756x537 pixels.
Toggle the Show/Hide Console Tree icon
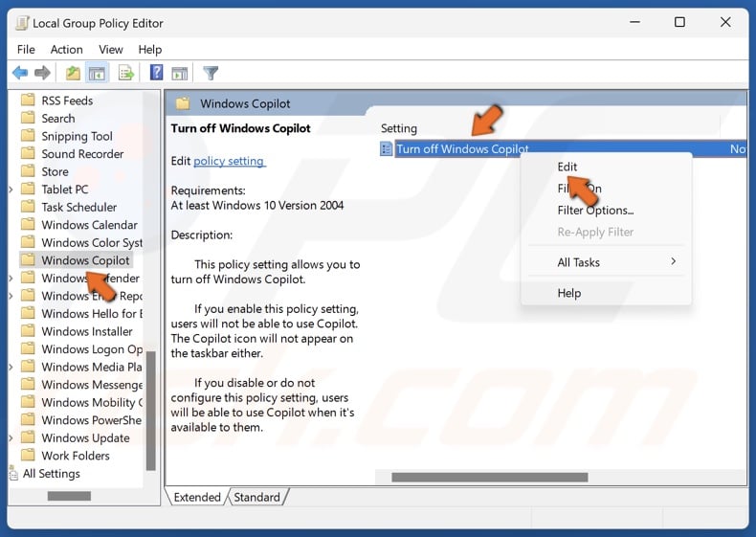(x=97, y=73)
